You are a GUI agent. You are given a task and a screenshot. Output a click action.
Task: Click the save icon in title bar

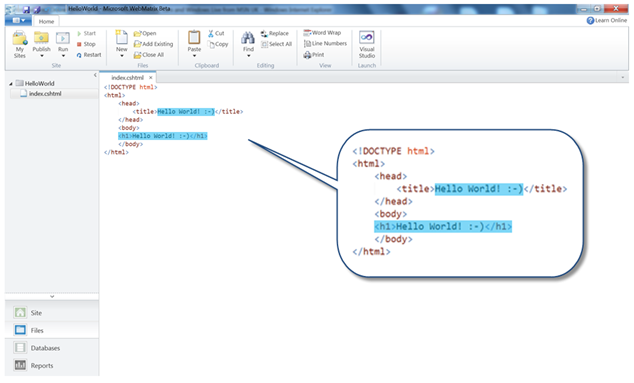click(x=27, y=9)
